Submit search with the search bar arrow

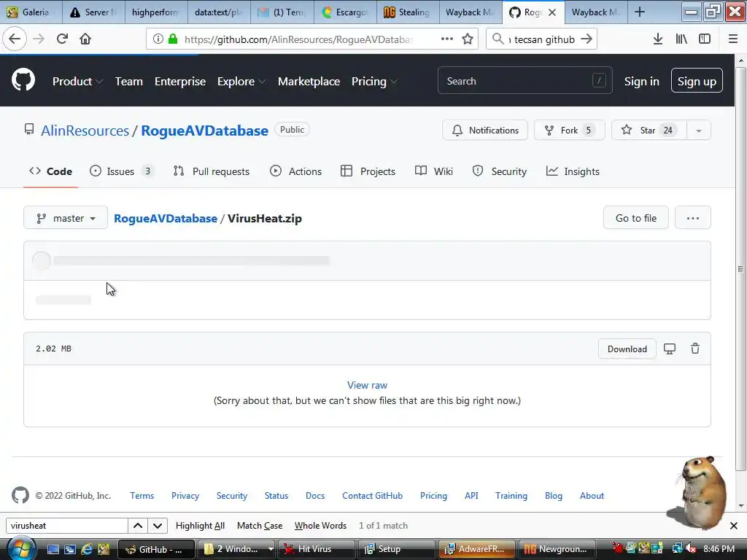[587, 39]
